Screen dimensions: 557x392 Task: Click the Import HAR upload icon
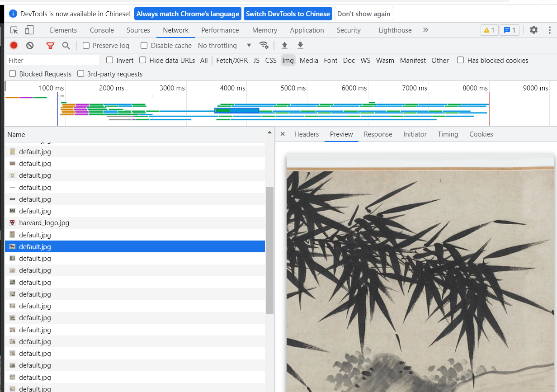click(284, 45)
